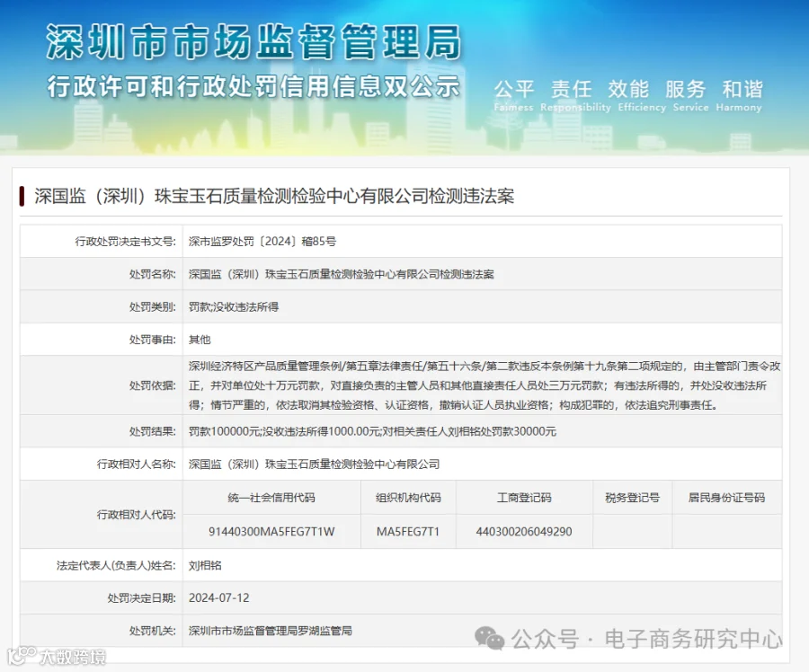Select the authority 深圳市市场监督管理局罗湖监管局
Screen dimensions: 809x672
coord(271,631)
